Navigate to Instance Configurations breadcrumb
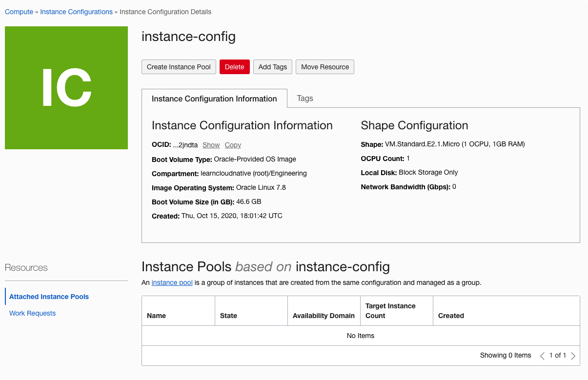This screenshot has width=588, height=380. pyautogui.click(x=76, y=12)
